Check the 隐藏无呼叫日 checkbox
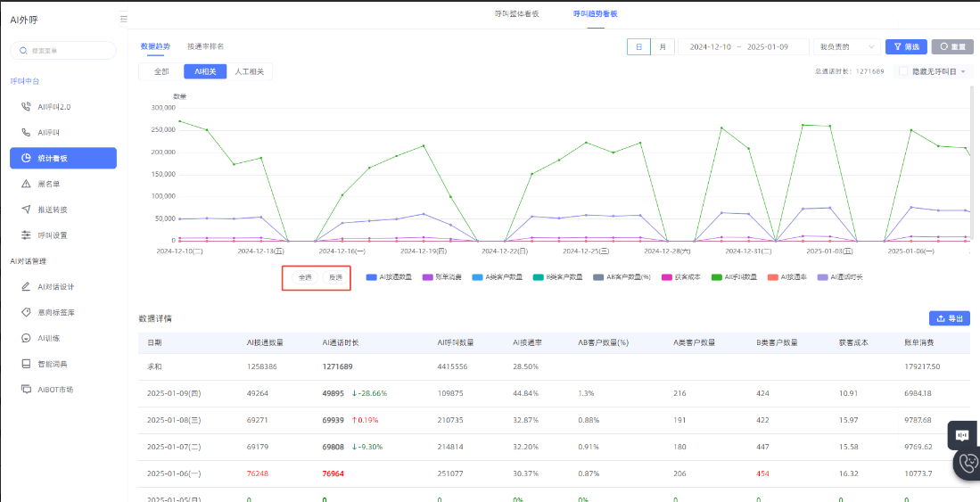The image size is (980, 502). coord(903,71)
